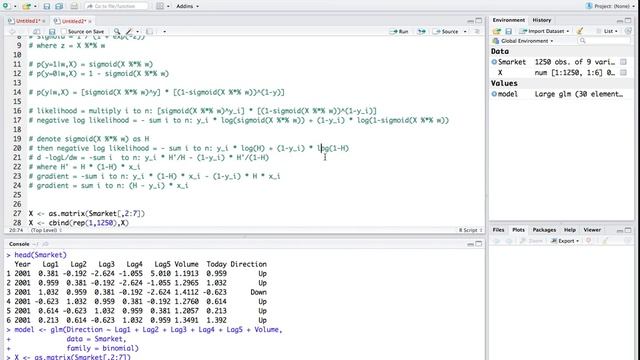Switch to the History tab
640x360 pixels.
tap(542, 20)
